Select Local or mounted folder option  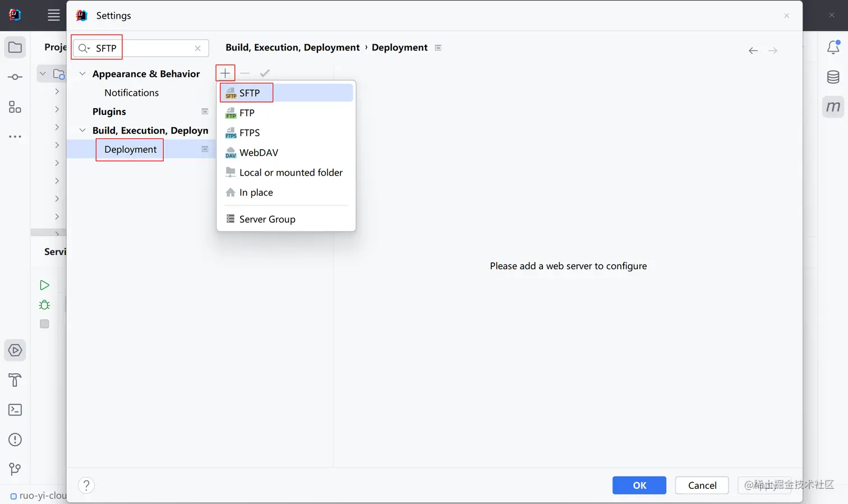pyautogui.click(x=286, y=172)
